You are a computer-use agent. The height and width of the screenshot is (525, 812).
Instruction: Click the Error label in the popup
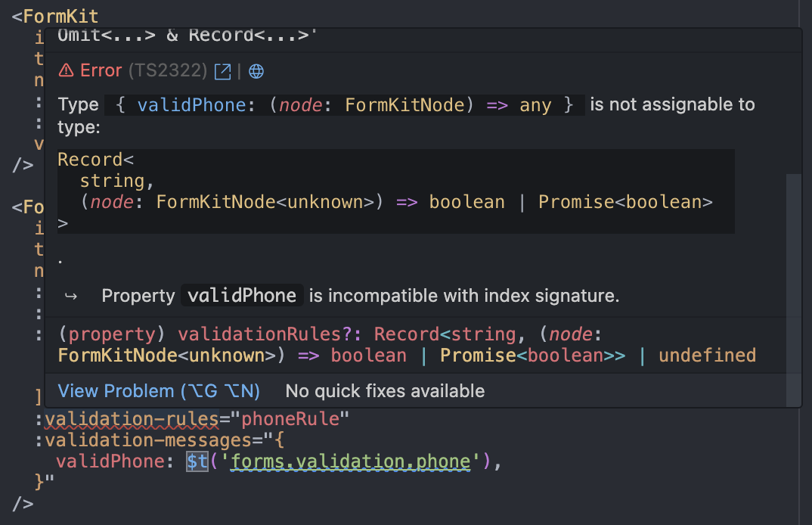click(x=101, y=70)
